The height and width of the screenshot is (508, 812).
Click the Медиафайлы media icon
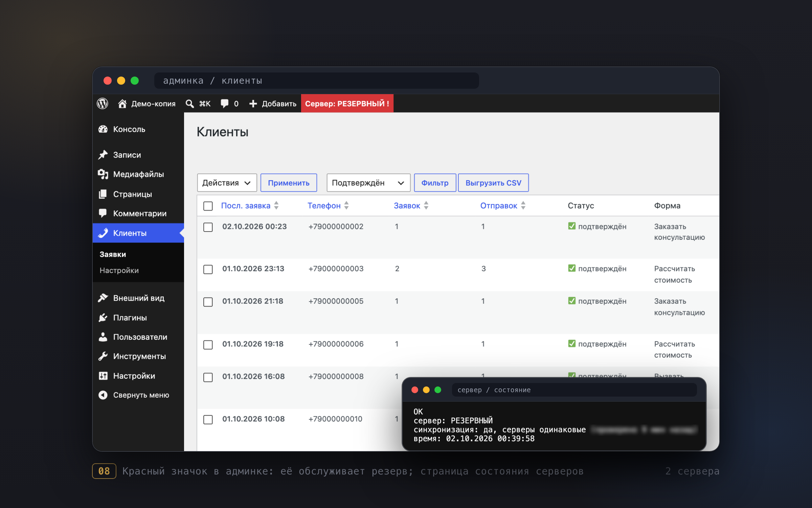tap(103, 174)
